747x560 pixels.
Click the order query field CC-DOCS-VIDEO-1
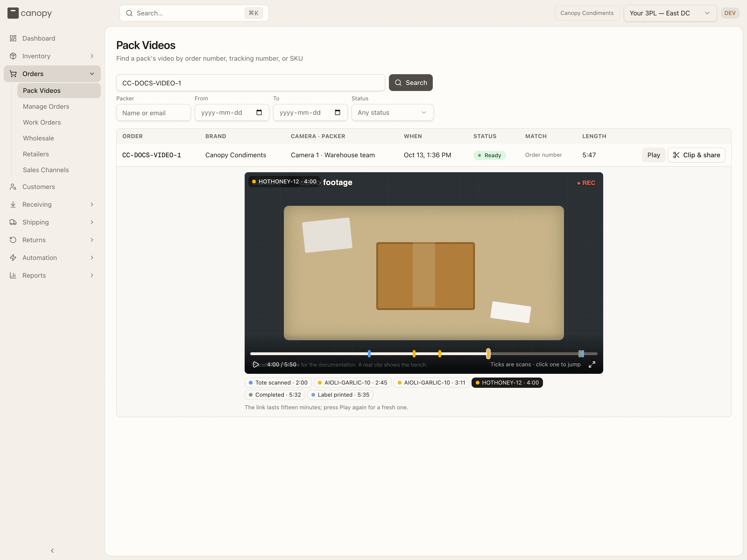click(250, 83)
